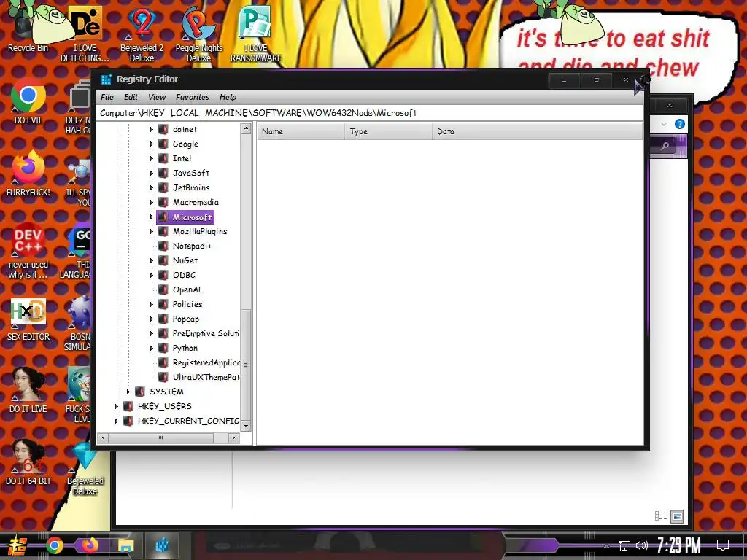Open File Explorer from the taskbar
The height and width of the screenshot is (560, 747).
pyautogui.click(x=125, y=545)
